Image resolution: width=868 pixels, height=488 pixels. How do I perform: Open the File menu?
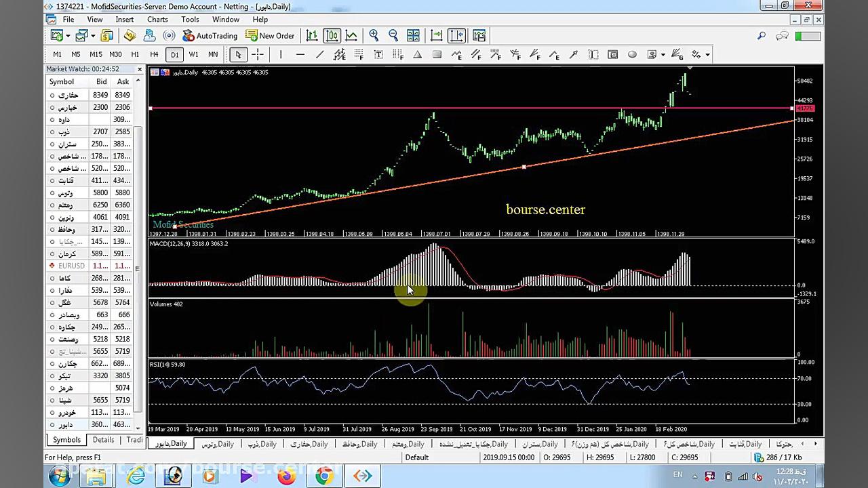pyautogui.click(x=68, y=20)
